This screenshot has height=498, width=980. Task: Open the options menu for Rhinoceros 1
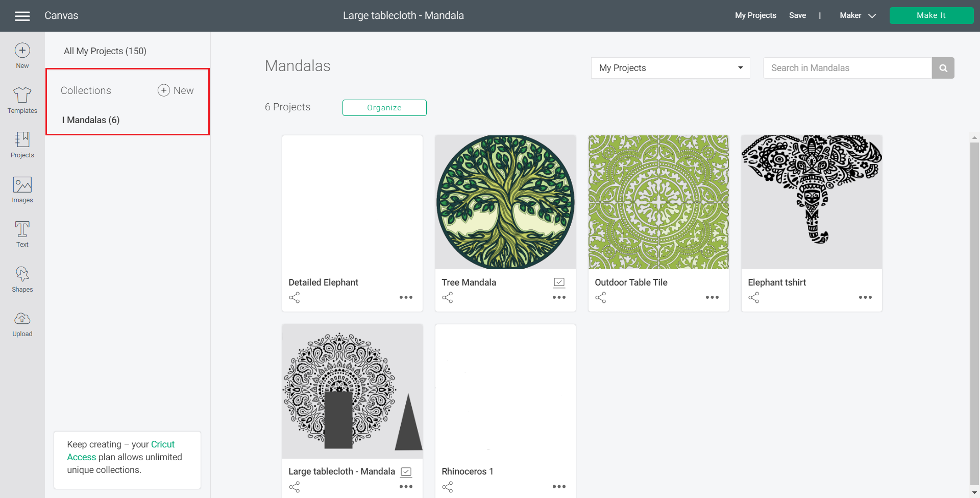559,486
